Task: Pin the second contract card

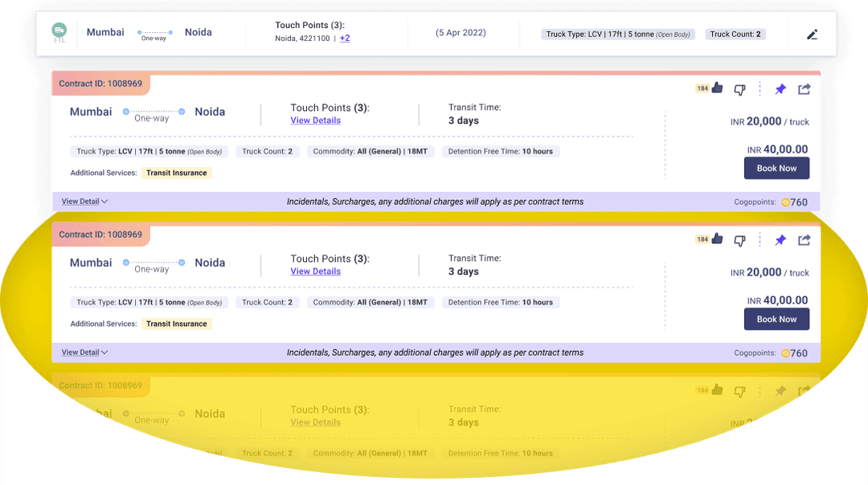Action: (x=780, y=240)
